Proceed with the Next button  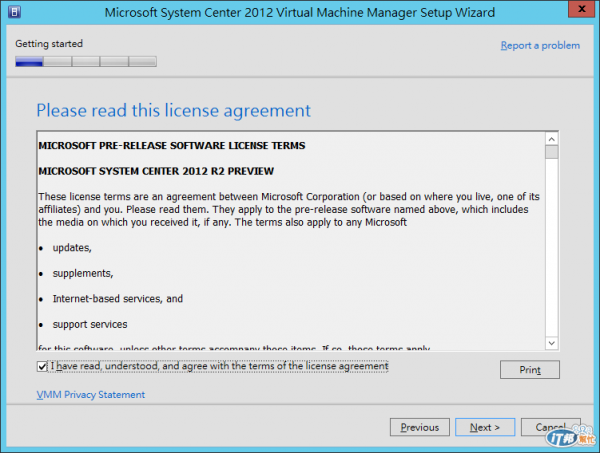point(485,427)
